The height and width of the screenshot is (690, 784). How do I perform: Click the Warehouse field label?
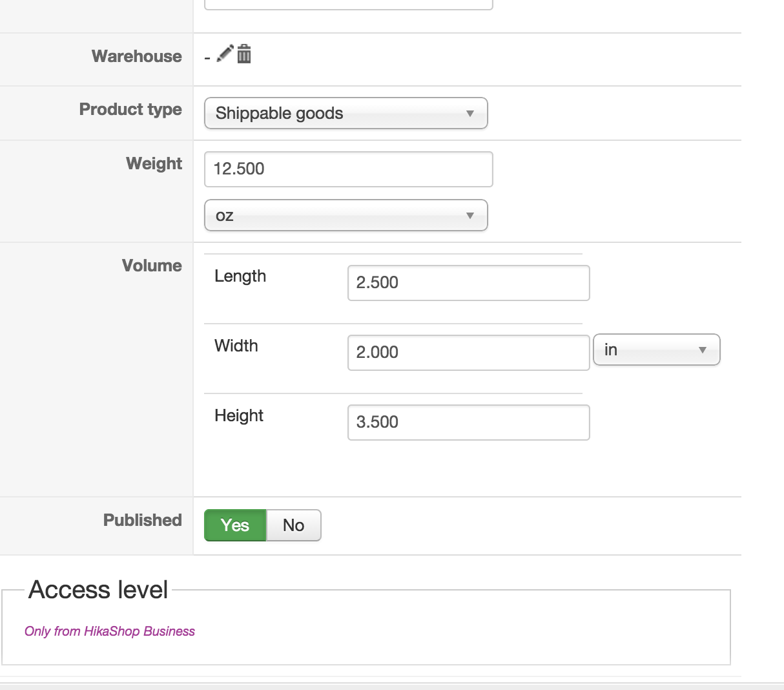point(137,56)
